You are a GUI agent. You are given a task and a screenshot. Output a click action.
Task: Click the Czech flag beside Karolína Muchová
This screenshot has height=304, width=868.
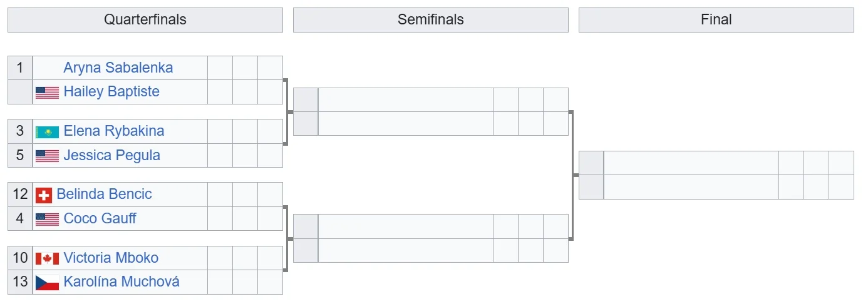pyautogui.click(x=47, y=282)
